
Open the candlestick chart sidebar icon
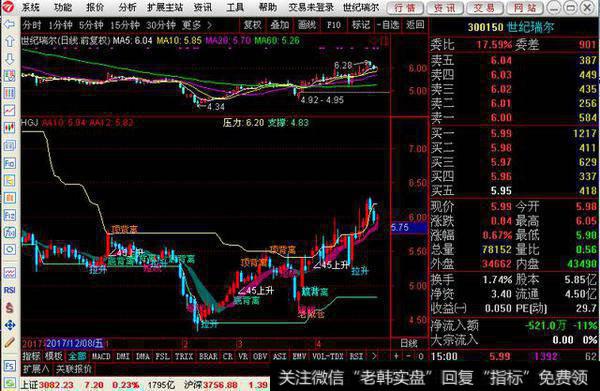pos(9,128)
